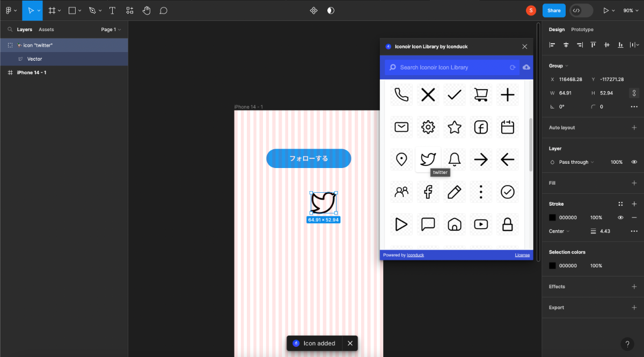Insert the checkmark icon from library
This screenshot has width=644, height=357.
tap(455, 95)
